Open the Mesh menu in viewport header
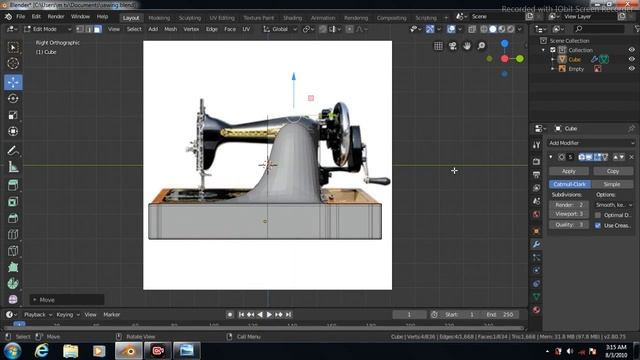The width and height of the screenshot is (640, 360). (170, 29)
